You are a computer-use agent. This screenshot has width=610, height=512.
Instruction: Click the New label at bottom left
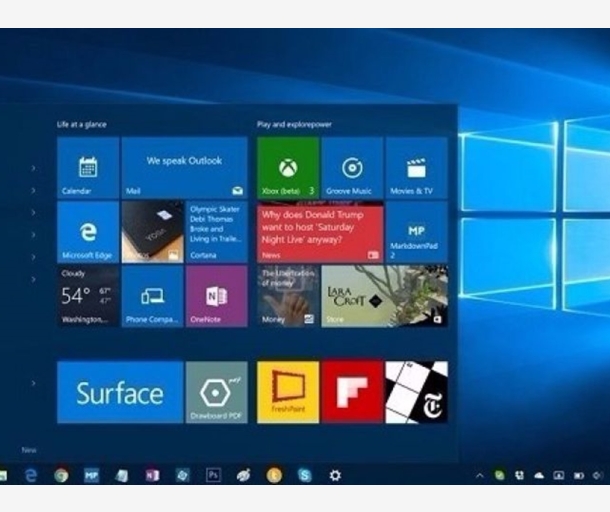point(29,450)
